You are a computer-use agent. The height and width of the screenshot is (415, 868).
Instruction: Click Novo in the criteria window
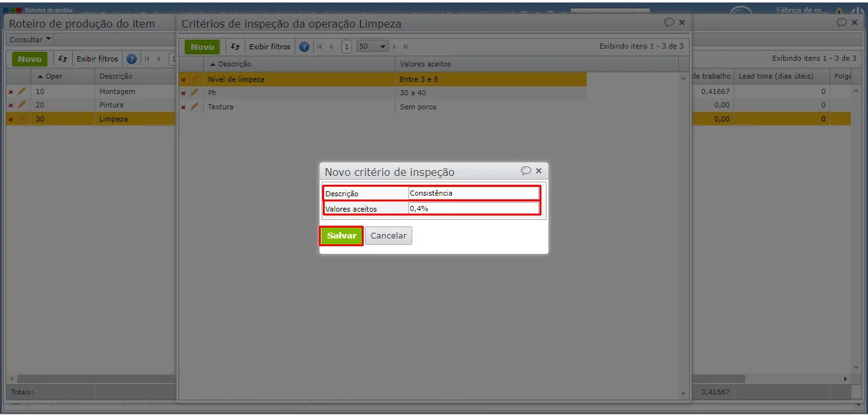pos(203,47)
